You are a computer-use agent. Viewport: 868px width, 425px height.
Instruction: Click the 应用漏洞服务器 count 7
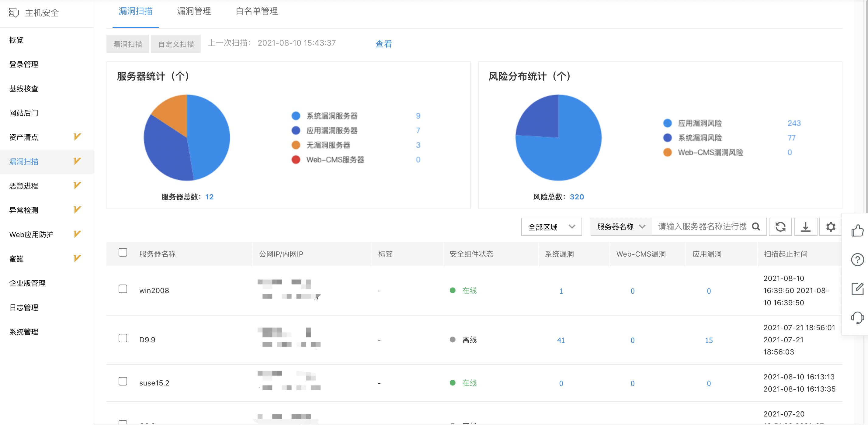(x=418, y=130)
